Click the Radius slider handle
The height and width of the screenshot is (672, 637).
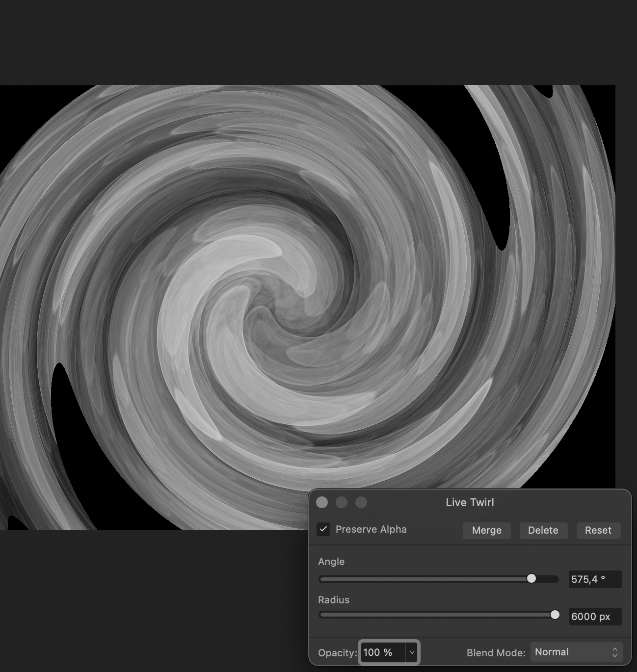coord(555,615)
